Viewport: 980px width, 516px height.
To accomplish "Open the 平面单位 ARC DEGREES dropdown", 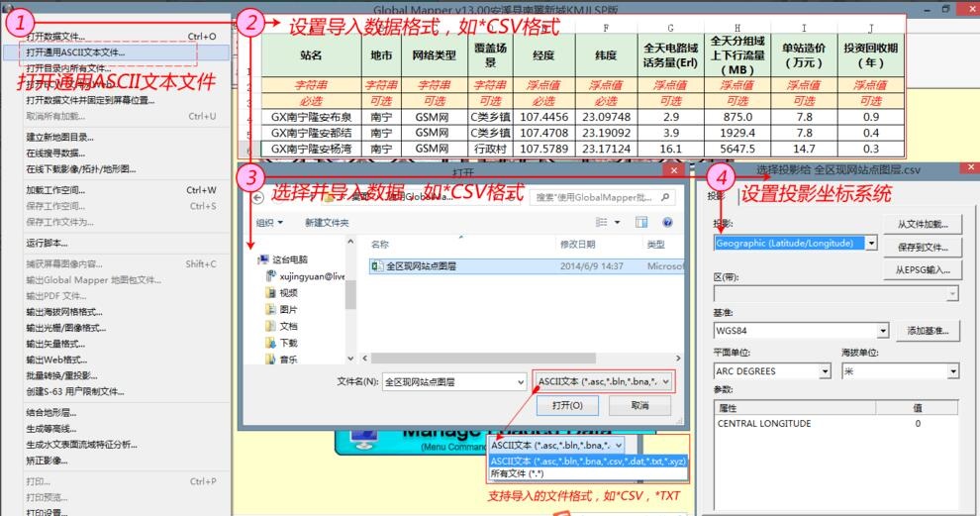I will 825,371.
